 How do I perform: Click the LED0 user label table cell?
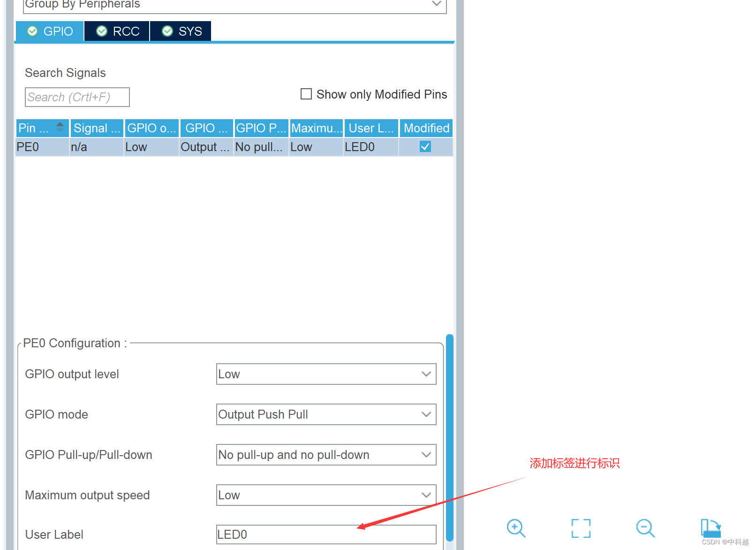[371, 147]
